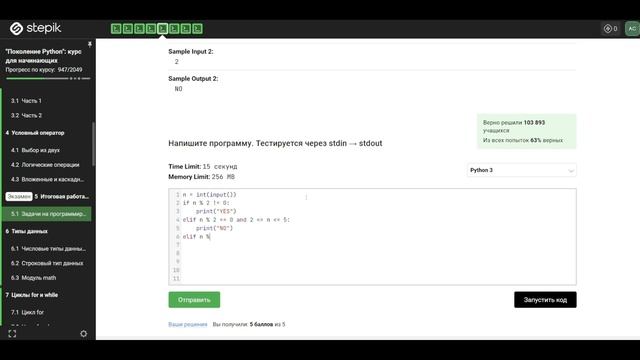Click the 'Напишите программу' heading
Screen dimensions: 640x360
pyautogui.click(x=275, y=143)
